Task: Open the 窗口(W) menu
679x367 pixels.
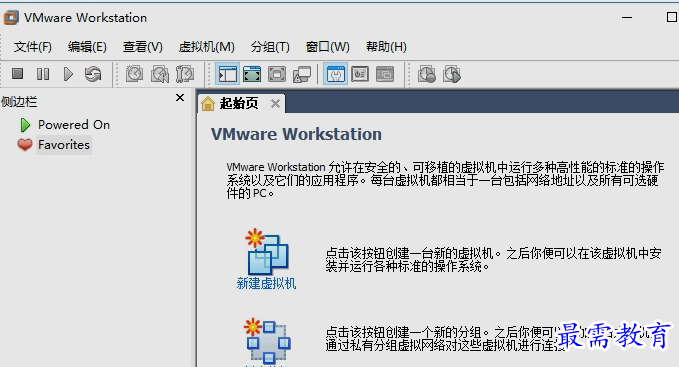Action: (327, 46)
